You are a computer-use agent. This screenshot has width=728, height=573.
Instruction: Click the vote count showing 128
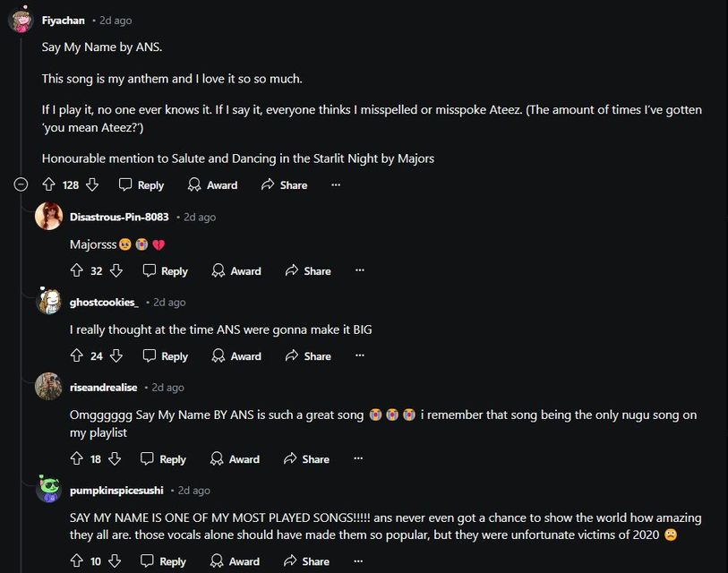[70, 184]
